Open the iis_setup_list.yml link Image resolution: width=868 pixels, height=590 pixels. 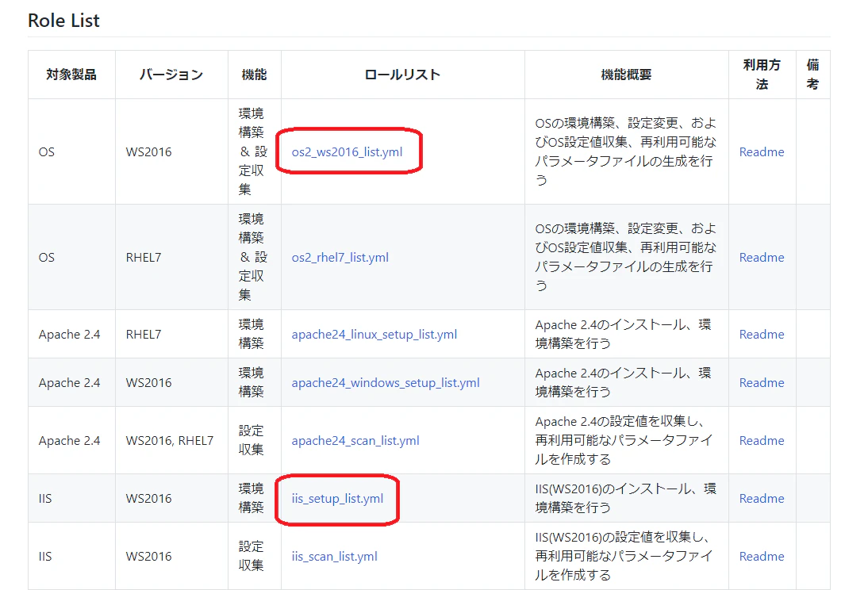[x=337, y=499]
